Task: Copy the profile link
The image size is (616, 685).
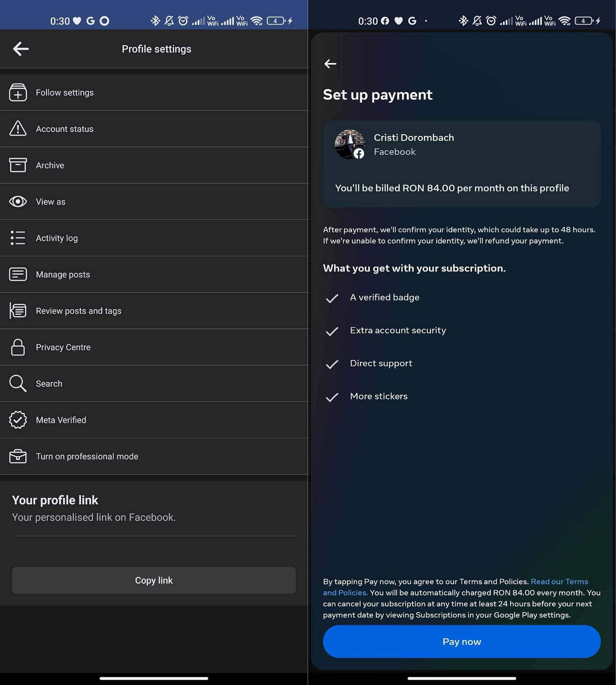Action: [154, 580]
